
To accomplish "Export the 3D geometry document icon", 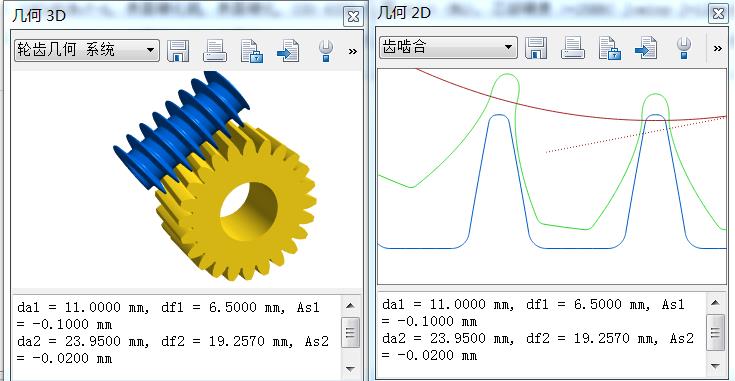I will point(288,51).
